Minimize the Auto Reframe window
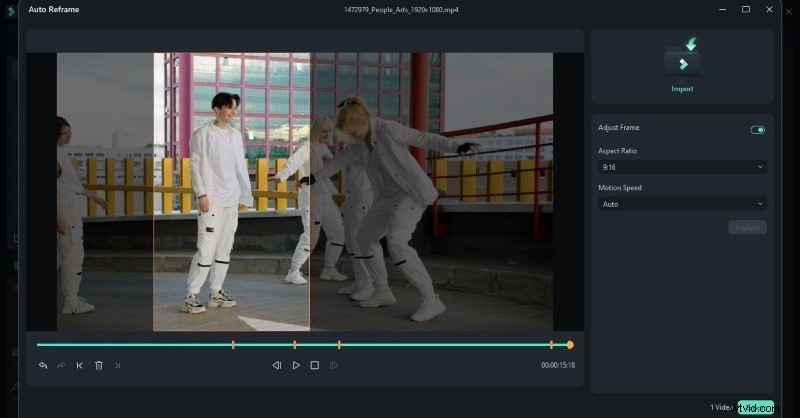Screen dimensions: 800x418 [722, 10]
